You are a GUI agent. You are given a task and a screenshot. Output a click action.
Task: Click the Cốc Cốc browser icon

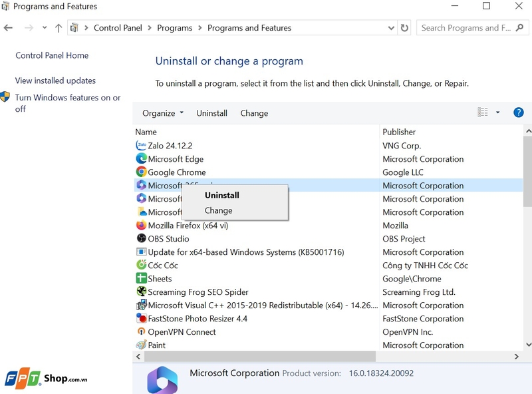coord(141,265)
